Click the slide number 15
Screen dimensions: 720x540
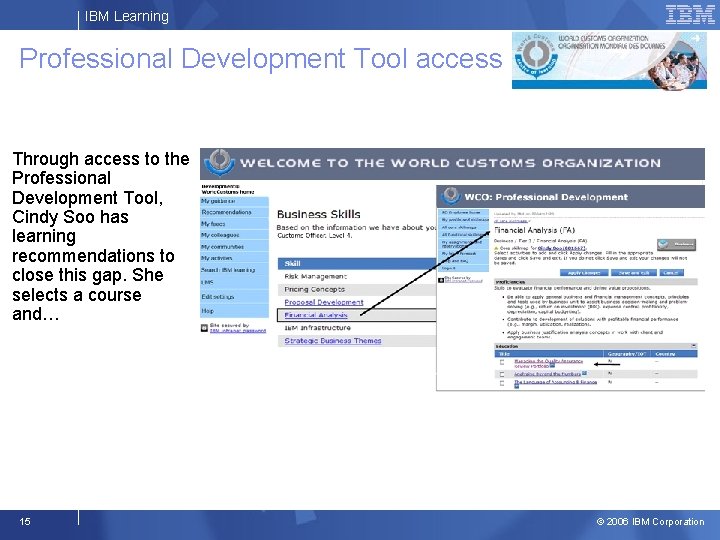(x=25, y=521)
